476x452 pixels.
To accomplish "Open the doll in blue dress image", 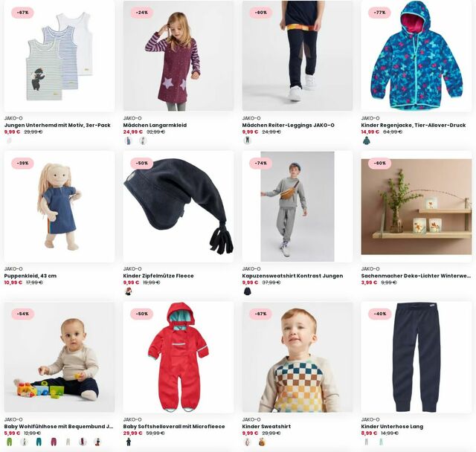I will pos(59,207).
